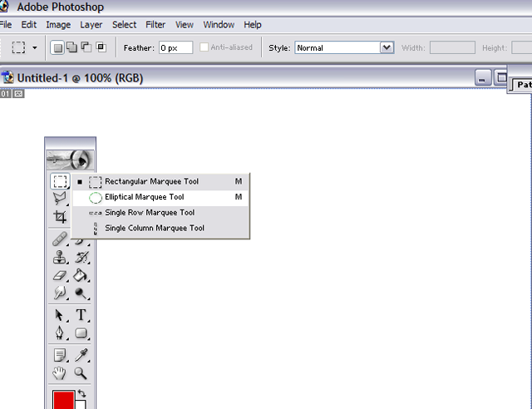
Task: Enable Intersect with selection mode
Action: click(101, 47)
